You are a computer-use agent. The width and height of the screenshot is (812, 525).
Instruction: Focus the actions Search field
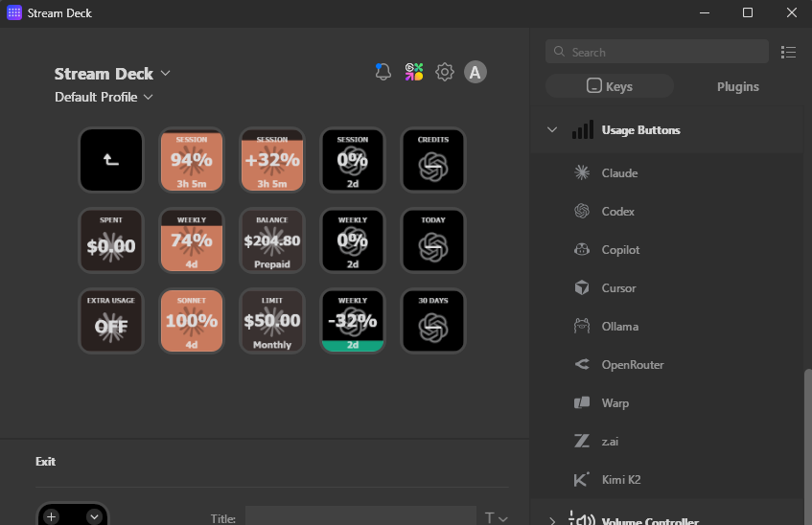[657, 52]
